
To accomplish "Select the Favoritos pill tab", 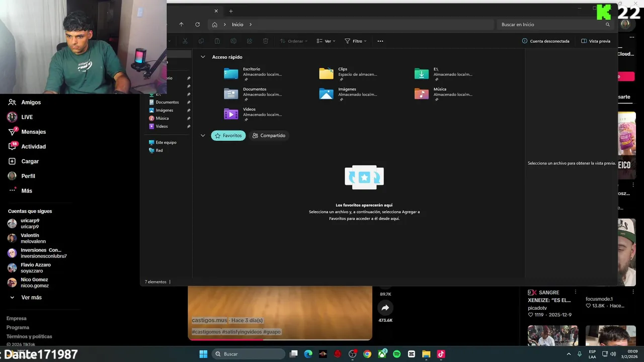I will tap(228, 135).
